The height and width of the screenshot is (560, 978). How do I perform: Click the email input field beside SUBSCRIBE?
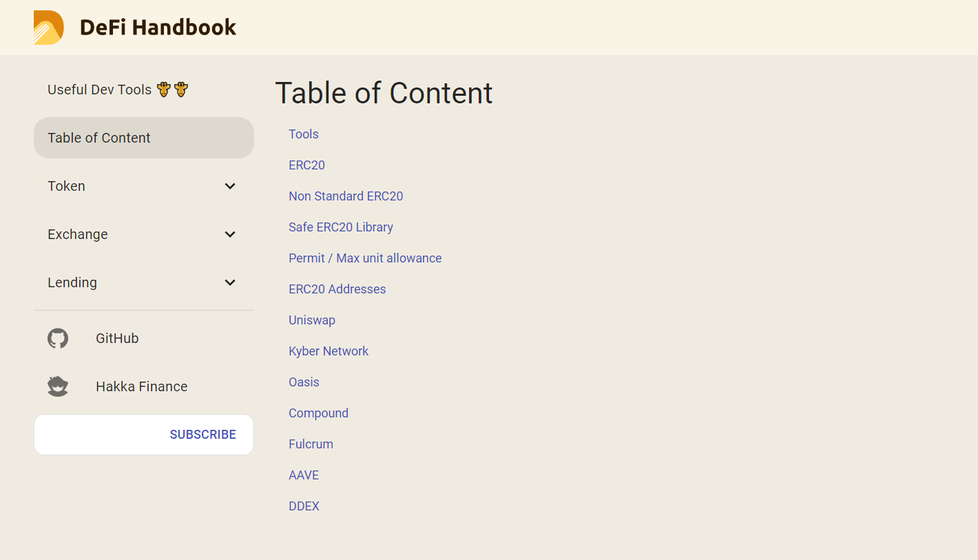click(98, 435)
